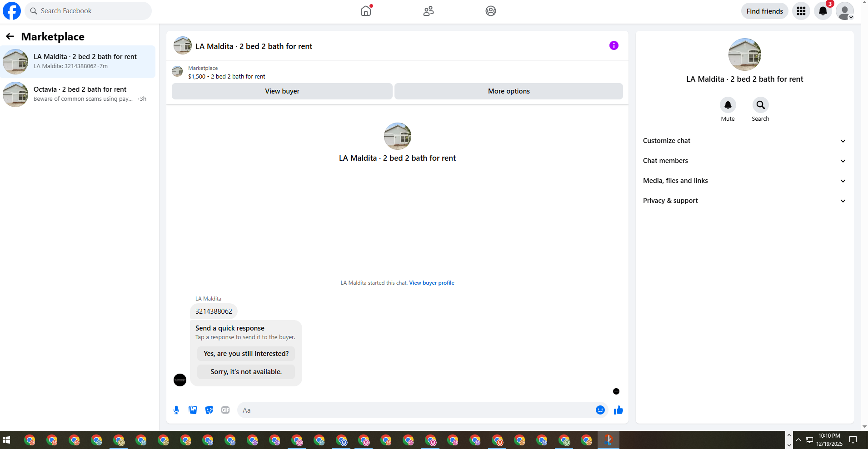868x449 pixels.
Task: Click the taskbar clock showing 10:10 PM
Action: coord(829,440)
